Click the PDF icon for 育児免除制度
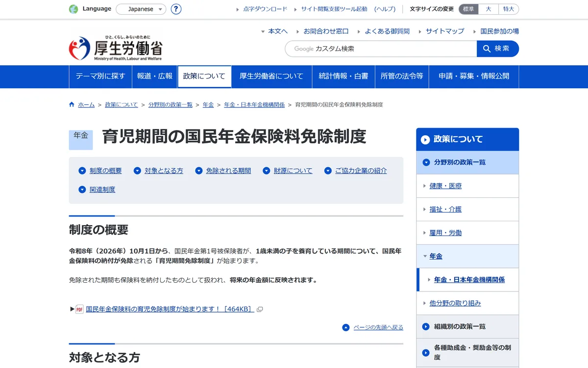Viewport: 588px width, 368px height. (x=79, y=309)
